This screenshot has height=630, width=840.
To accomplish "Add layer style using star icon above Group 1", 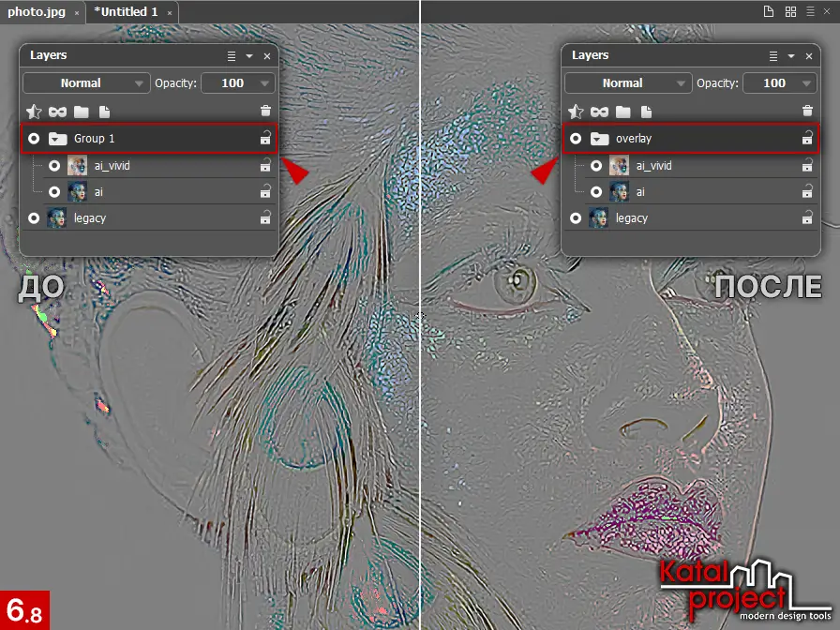I will (x=34, y=112).
